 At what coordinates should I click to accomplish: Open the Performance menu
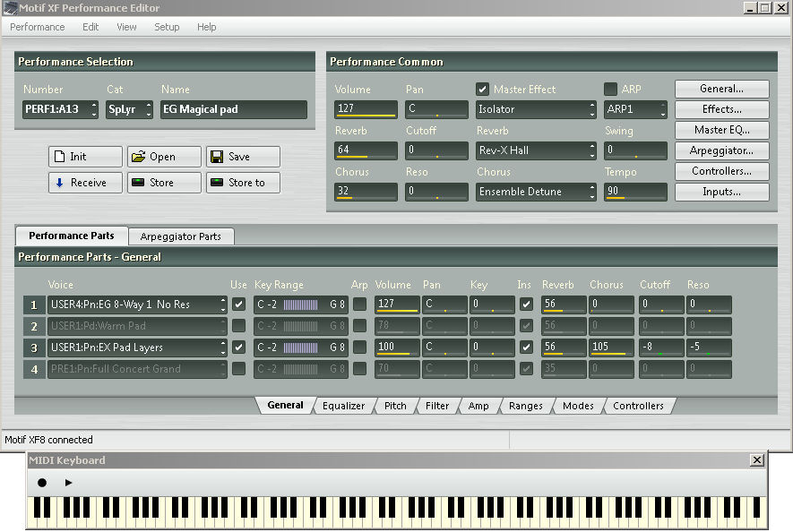click(x=38, y=27)
